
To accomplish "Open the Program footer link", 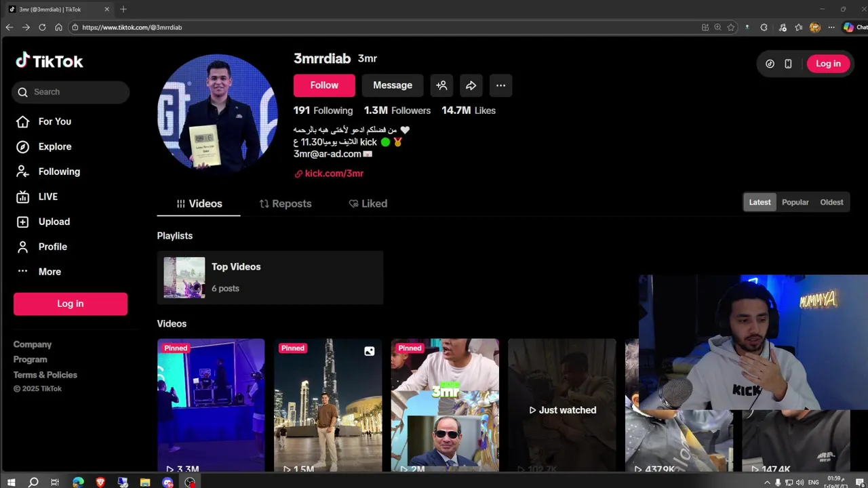I will pos(30,359).
